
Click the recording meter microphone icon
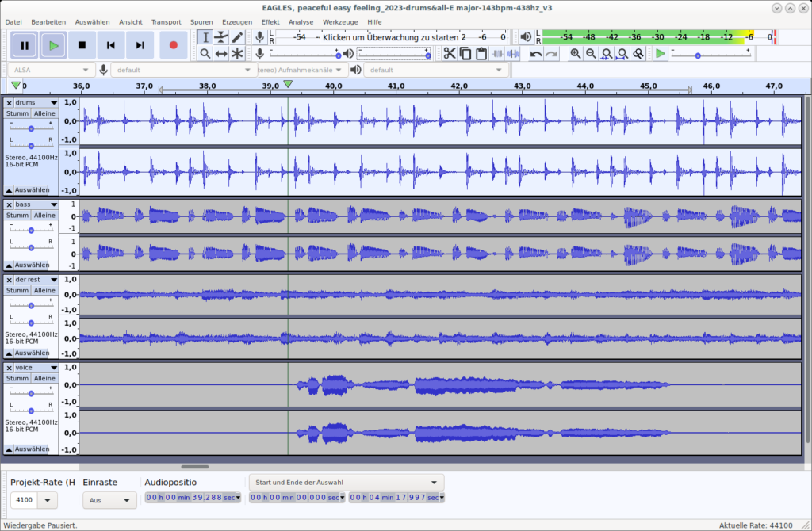pos(260,36)
